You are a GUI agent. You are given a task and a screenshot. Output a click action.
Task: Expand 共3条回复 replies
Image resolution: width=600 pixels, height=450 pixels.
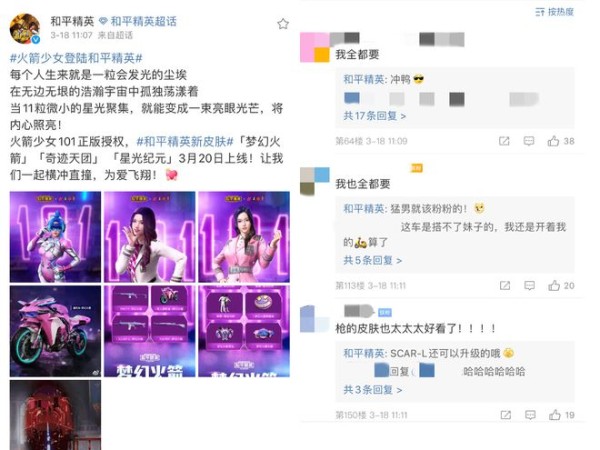pyautogui.click(x=372, y=390)
